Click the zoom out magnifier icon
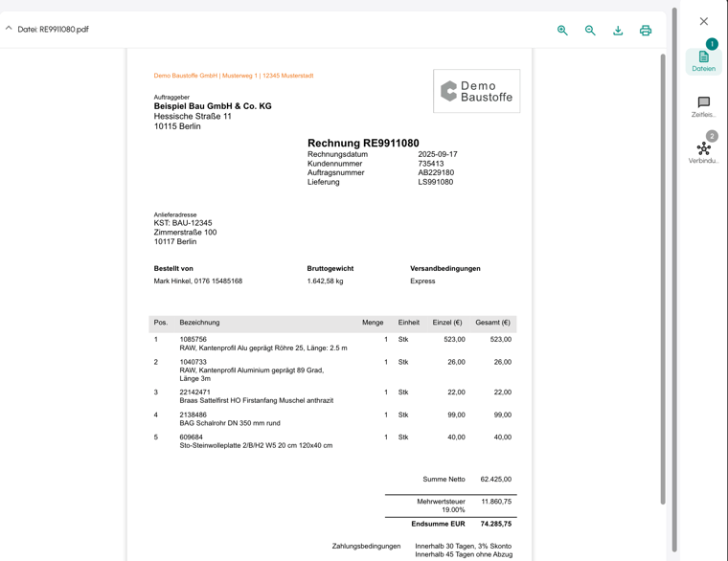 pyautogui.click(x=590, y=30)
